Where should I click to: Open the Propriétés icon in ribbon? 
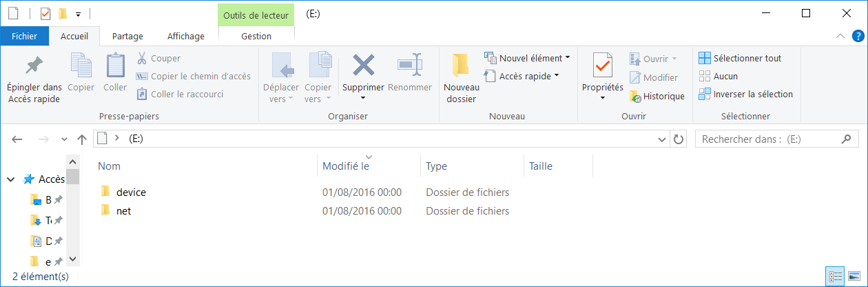(x=602, y=66)
